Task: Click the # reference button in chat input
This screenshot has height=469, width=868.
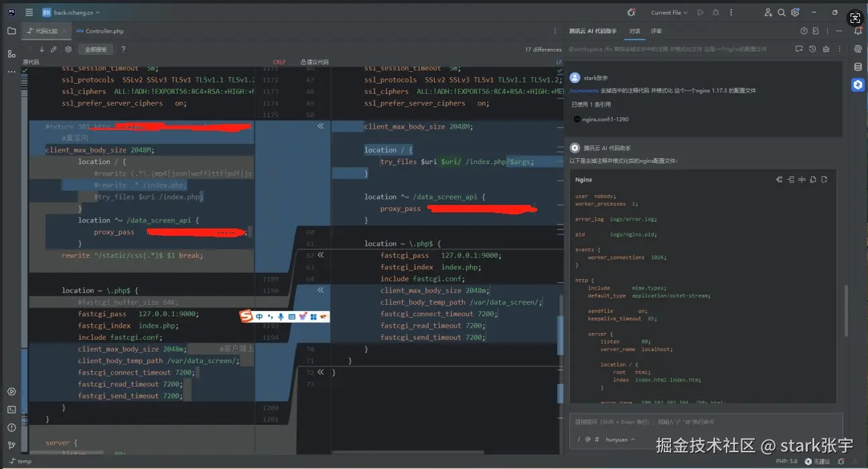Action: 597,440
